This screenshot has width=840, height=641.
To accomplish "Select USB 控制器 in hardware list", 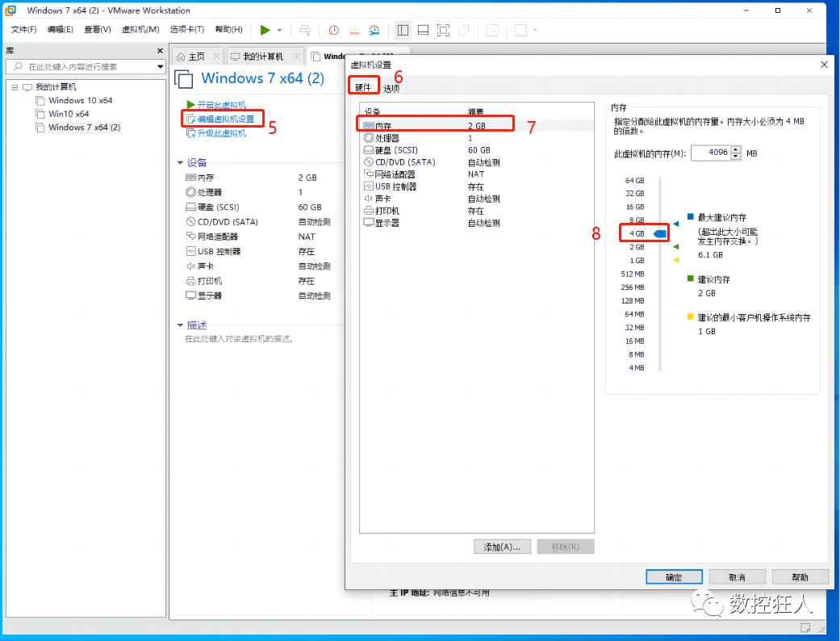I will click(476, 186).
